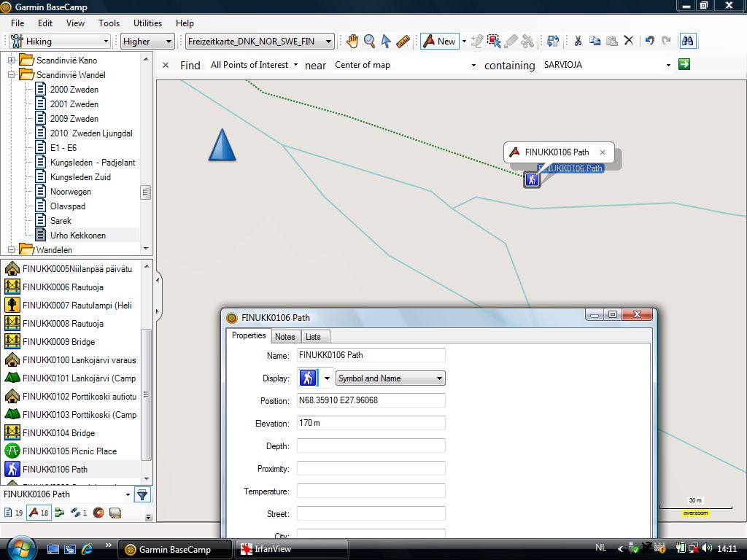Open the Hiking activity profile dropdown
This screenshot has width=747, height=560.
(x=59, y=42)
